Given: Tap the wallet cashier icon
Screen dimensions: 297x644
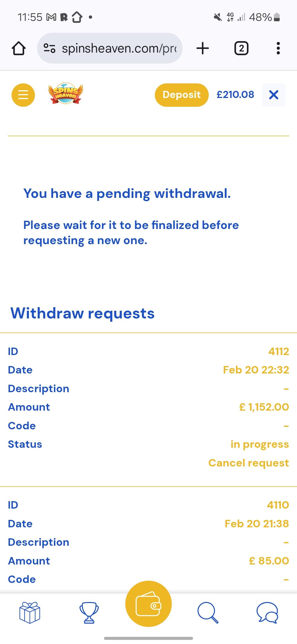Looking at the screenshot, I should (x=148, y=604).
